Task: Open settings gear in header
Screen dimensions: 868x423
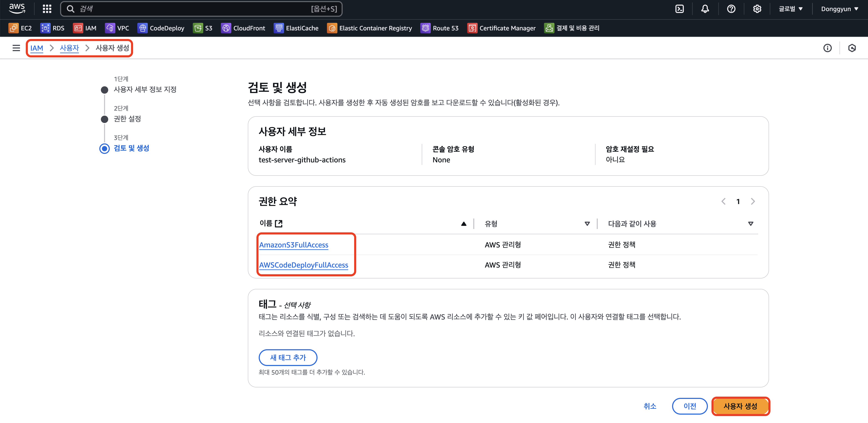Action: tap(757, 9)
